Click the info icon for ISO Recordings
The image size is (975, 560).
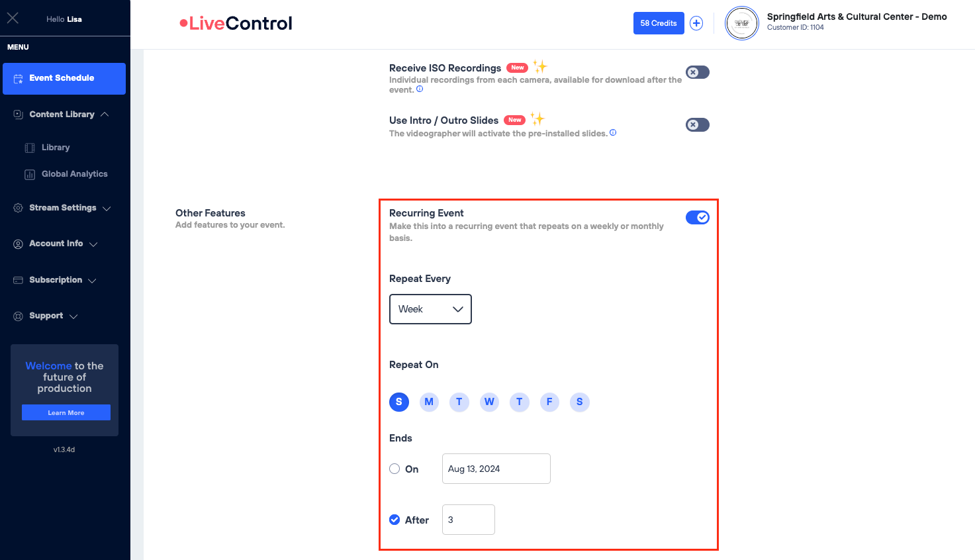(x=420, y=89)
